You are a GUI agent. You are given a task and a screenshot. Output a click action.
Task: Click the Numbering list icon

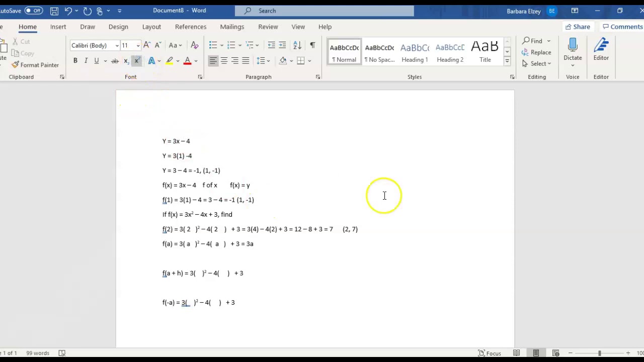[231, 45]
